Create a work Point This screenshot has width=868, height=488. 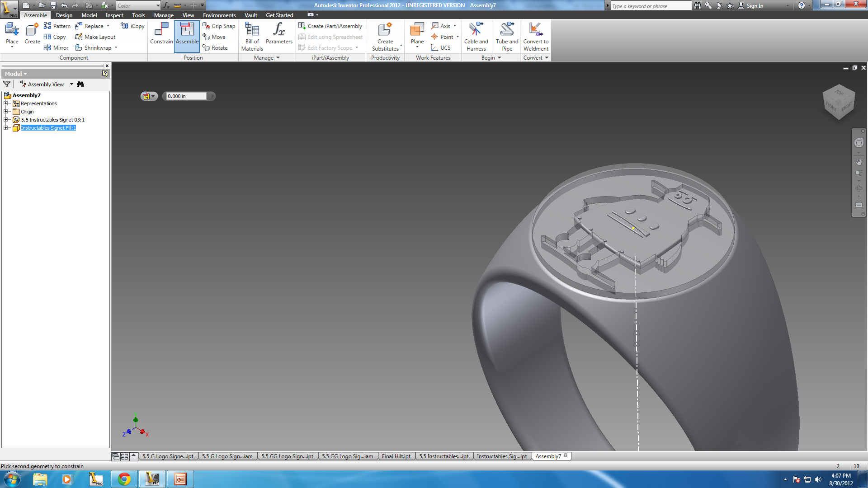(442, 37)
